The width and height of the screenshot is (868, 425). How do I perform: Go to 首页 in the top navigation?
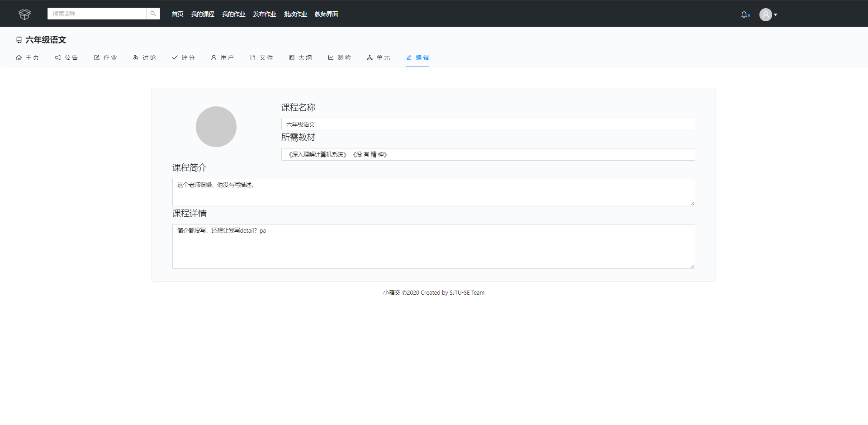coord(177,14)
